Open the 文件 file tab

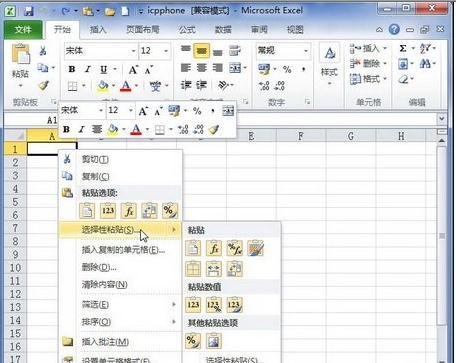coord(23,30)
